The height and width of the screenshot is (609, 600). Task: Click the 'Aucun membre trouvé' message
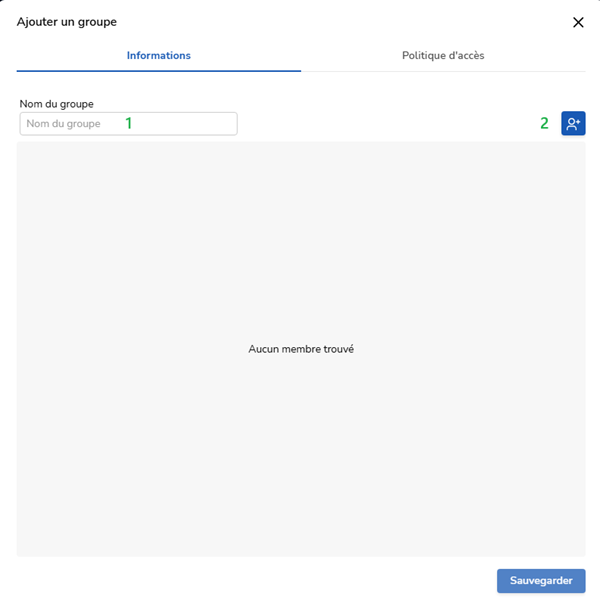click(301, 349)
